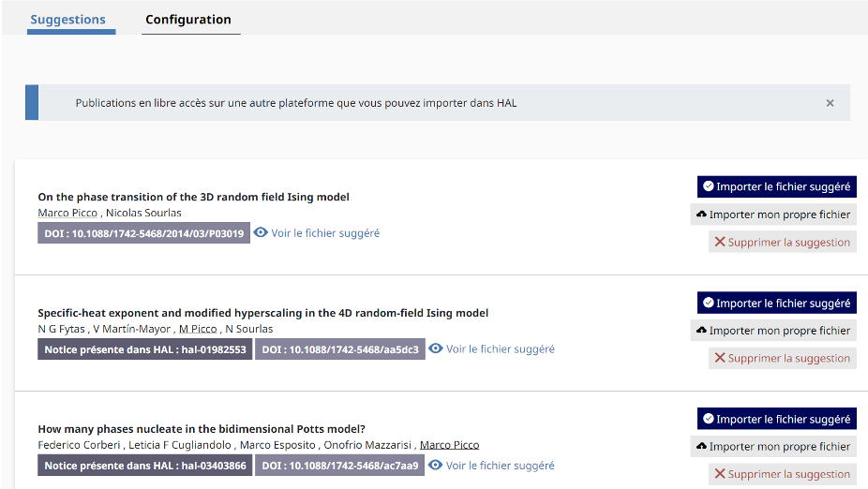Open DOI badge 10.1088/1742-5468/2014/03/P03019

click(144, 233)
